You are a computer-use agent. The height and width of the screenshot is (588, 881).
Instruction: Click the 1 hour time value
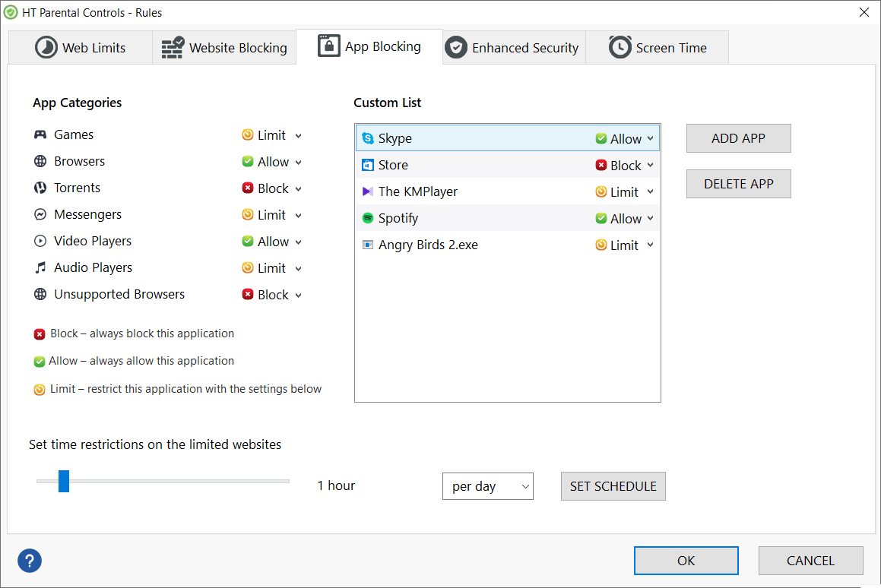336,485
